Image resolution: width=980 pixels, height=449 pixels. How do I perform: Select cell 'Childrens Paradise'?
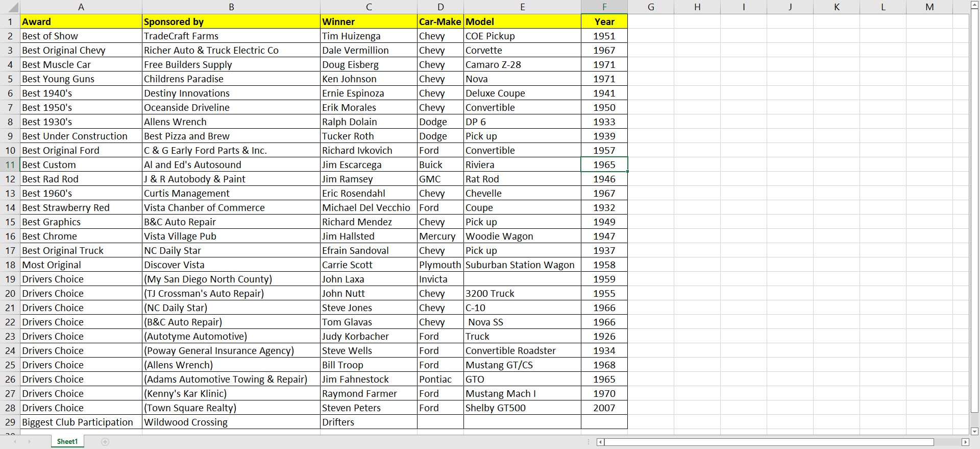click(231, 79)
